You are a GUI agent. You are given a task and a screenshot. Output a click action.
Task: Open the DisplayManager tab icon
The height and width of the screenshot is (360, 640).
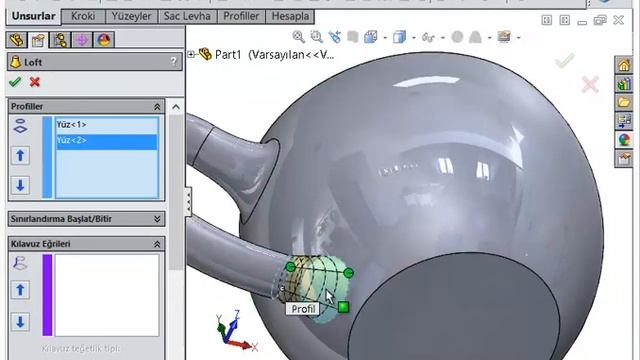(104, 40)
